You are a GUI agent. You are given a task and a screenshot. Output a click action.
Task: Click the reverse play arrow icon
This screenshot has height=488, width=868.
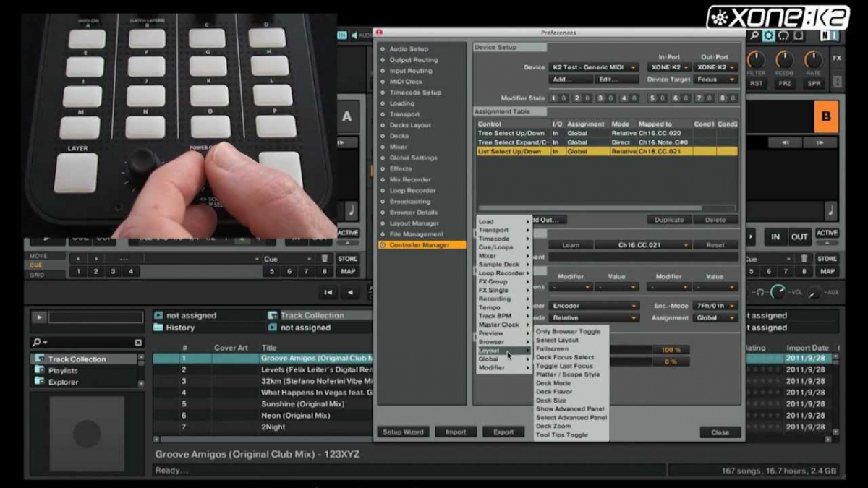click(351, 292)
